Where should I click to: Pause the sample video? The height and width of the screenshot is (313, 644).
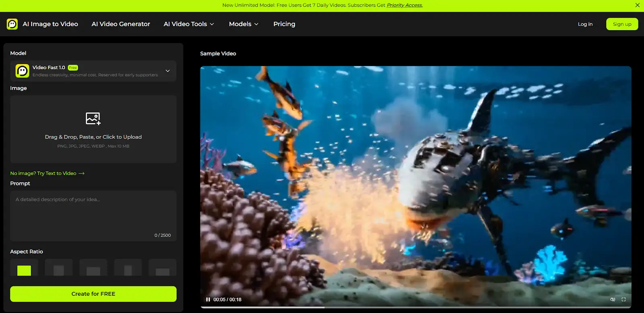[208, 299]
